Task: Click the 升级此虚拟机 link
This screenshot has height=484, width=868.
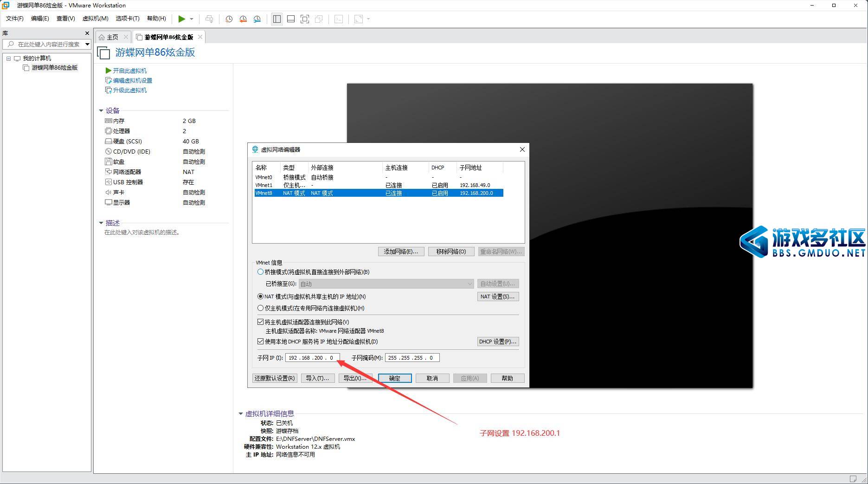Action: 129,90
